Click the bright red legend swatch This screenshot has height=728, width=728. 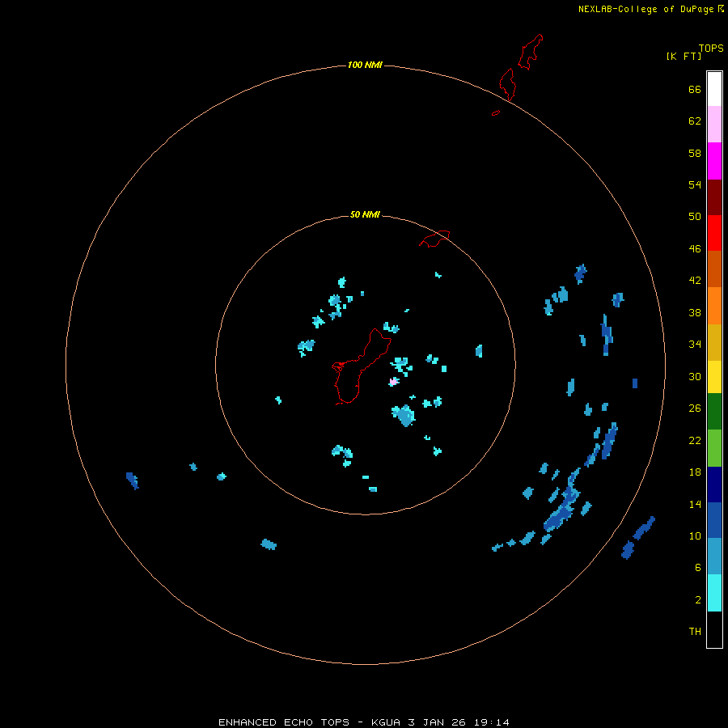[x=714, y=233]
